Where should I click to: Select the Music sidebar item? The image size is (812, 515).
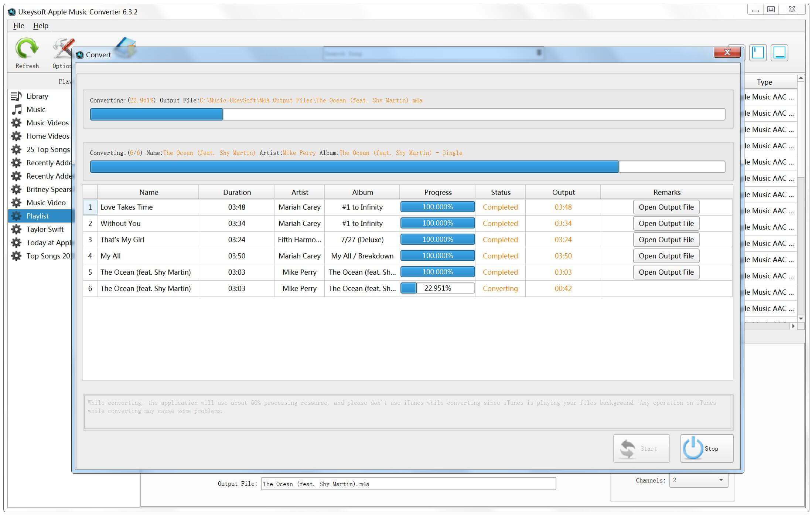[37, 109]
